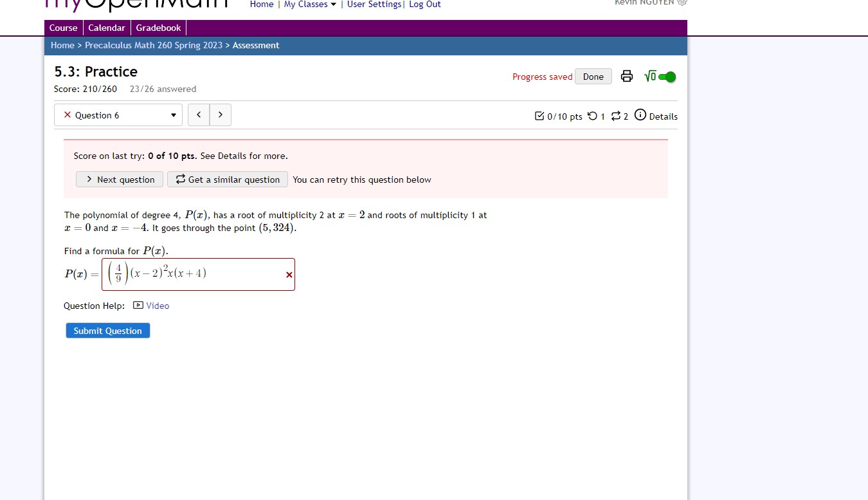This screenshot has width=868, height=500.
Task: Click Get a similar question
Action: [227, 179]
